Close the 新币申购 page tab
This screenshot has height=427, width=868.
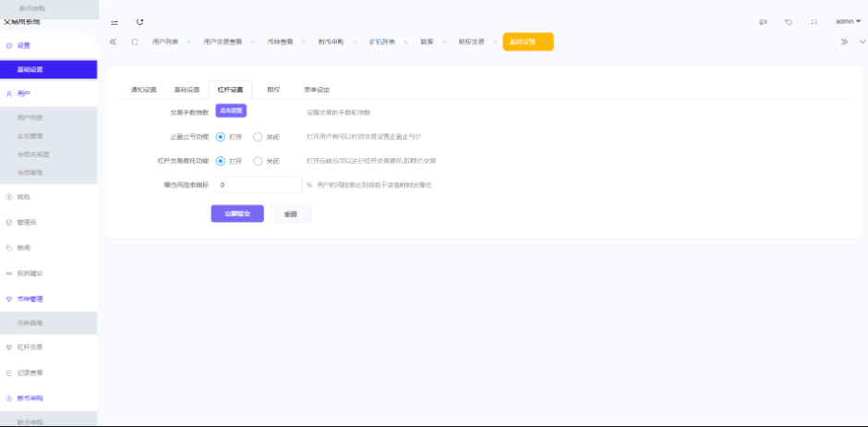[355, 43]
